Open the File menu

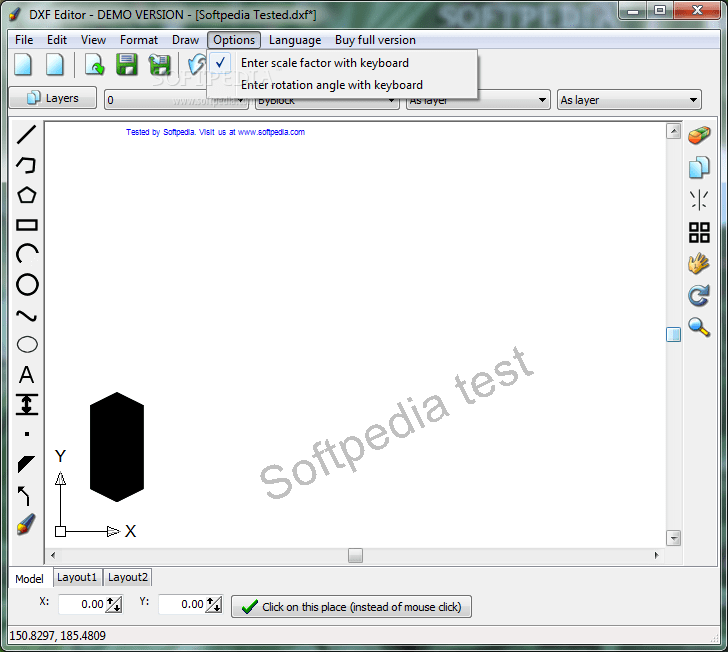(24, 40)
